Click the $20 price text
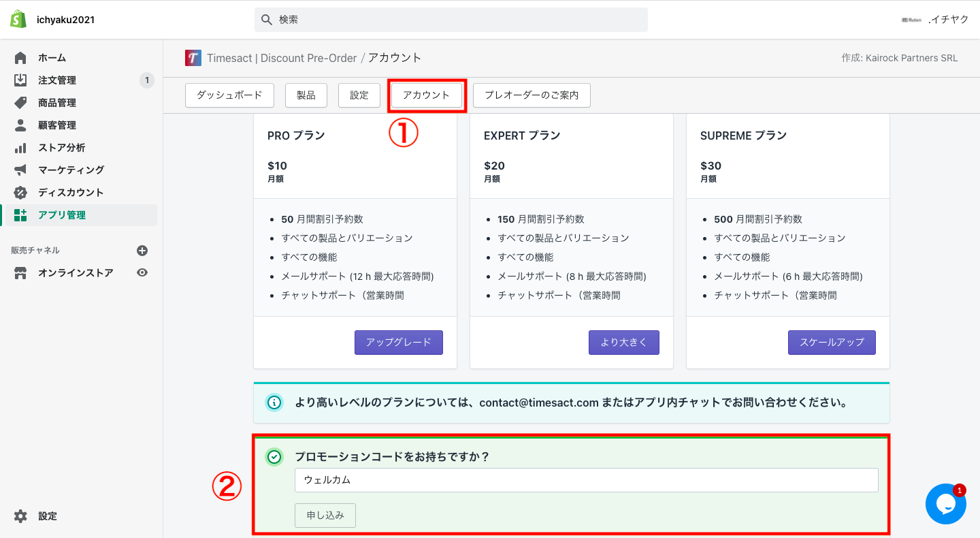The width and height of the screenshot is (980, 538). [494, 165]
